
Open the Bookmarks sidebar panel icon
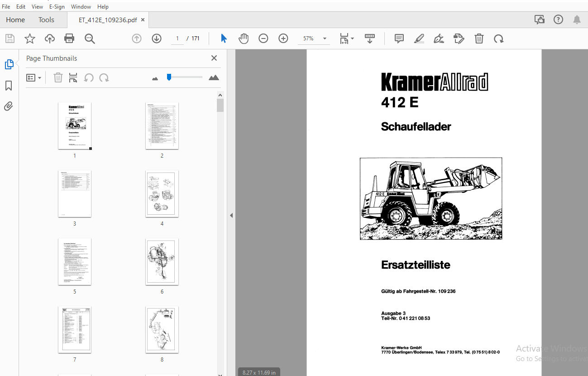point(9,86)
